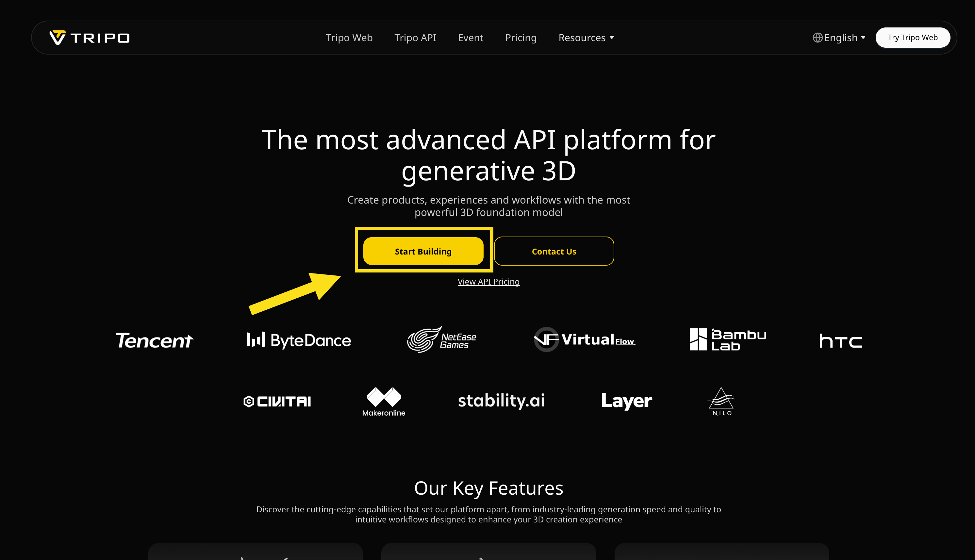Image resolution: width=975 pixels, height=560 pixels.
Task: Click the Civitai logo
Action: point(277,402)
